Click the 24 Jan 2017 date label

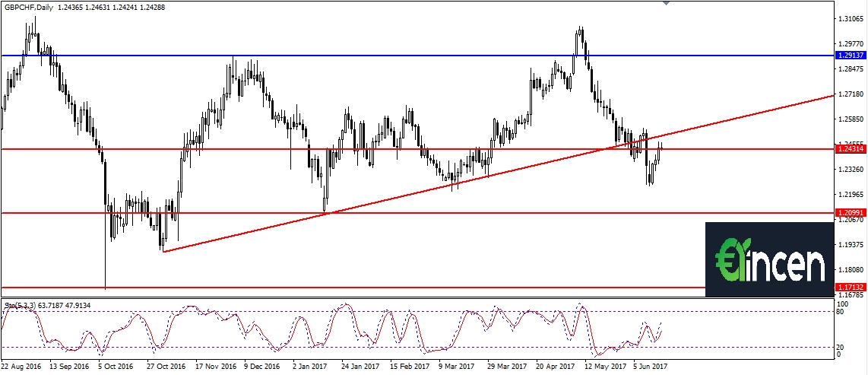(361, 367)
